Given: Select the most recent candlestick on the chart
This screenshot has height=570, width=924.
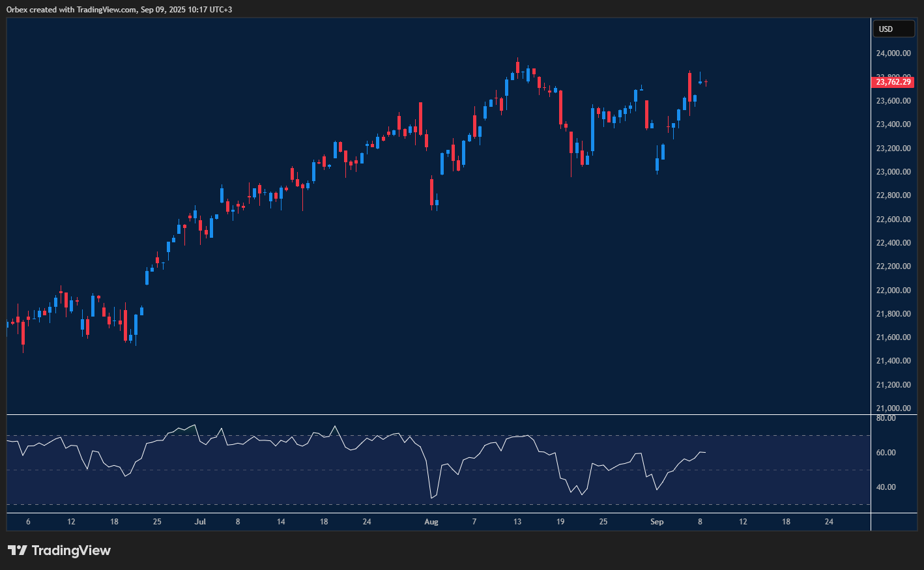Looking at the screenshot, I should (706, 83).
